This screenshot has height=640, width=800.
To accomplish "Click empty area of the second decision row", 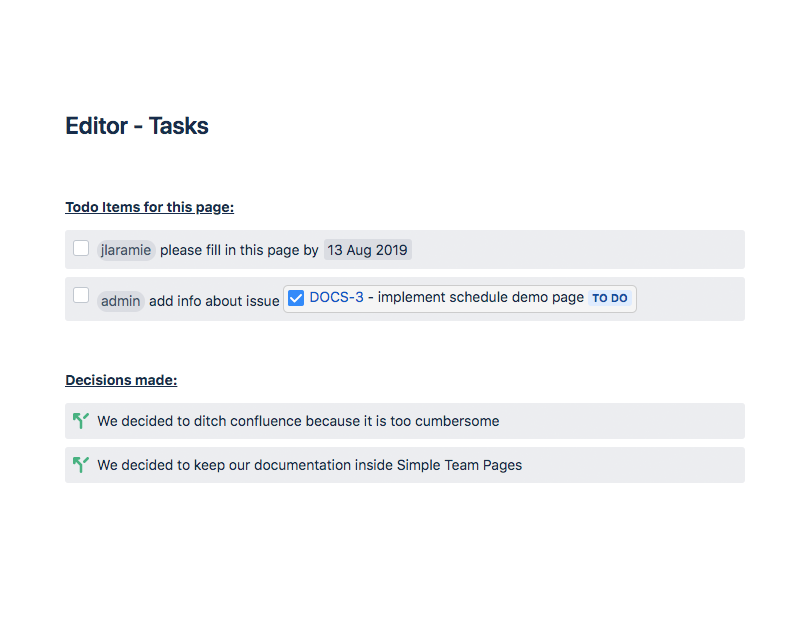I will click(633, 465).
